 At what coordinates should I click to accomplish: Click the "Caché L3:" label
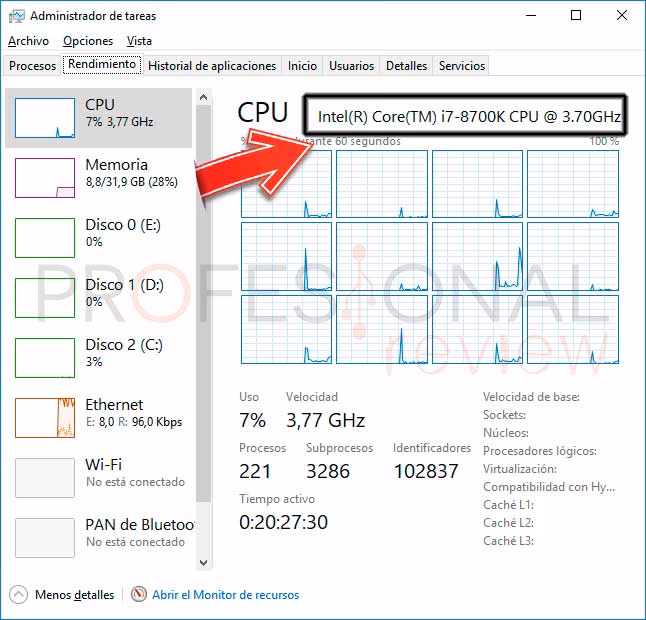click(x=508, y=541)
